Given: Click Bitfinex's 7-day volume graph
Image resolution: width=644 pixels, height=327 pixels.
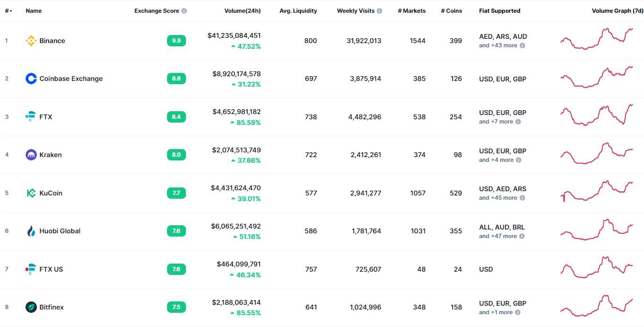Looking at the screenshot, I should [x=596, y=307].
